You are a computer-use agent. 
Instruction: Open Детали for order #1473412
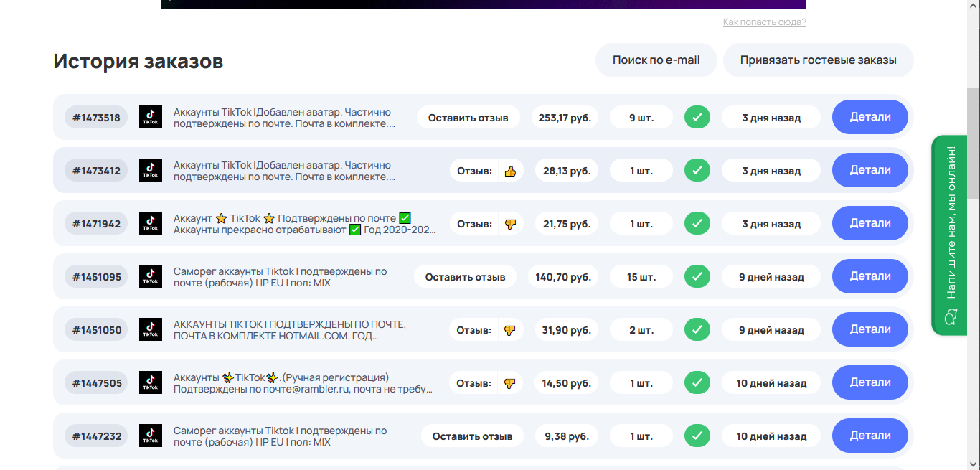point(870,170)
